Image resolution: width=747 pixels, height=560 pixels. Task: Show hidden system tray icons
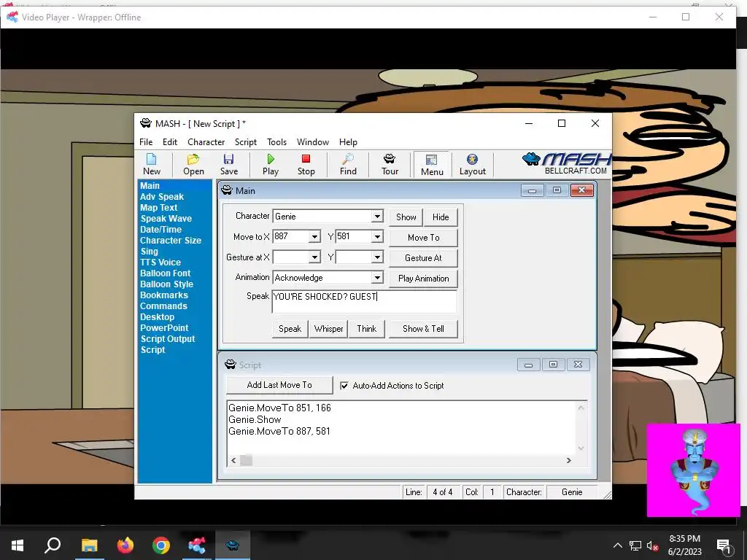(x=617, y=545)
